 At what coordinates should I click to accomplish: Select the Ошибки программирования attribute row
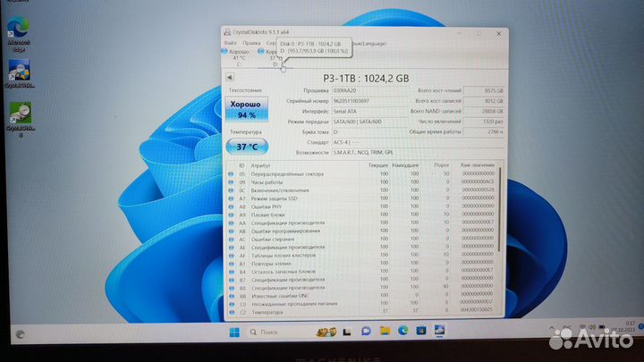pos(361,232)
